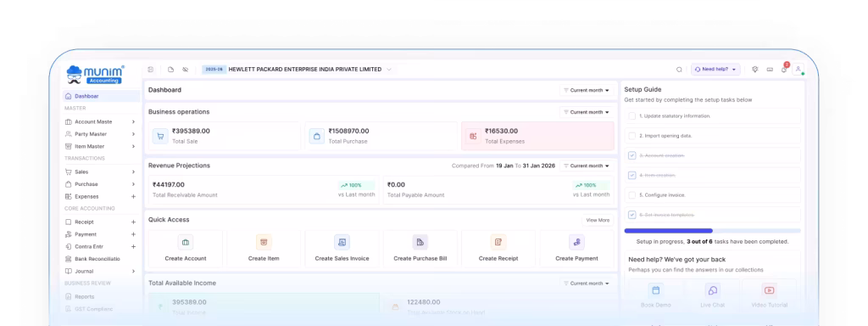Open Dashboard in sidebar
This screenshot has width=868, height=326.
pyautogui.click(x=102, y=96)
